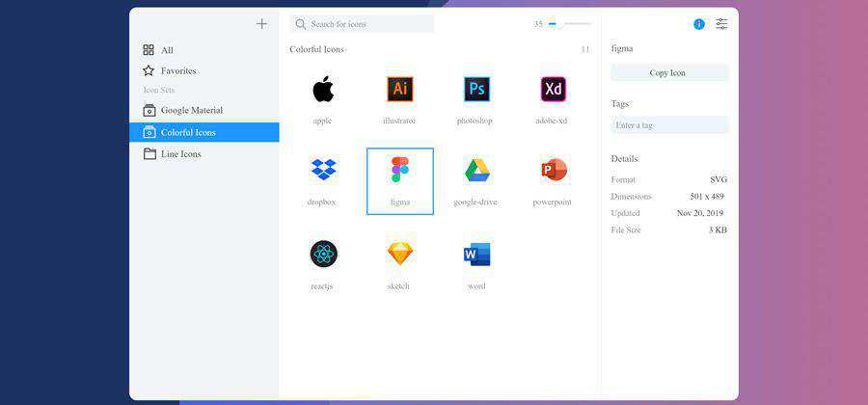Screen dimensions: 868x405
Task: Open the Google Material icon set
Action: (x=191, y=110)
